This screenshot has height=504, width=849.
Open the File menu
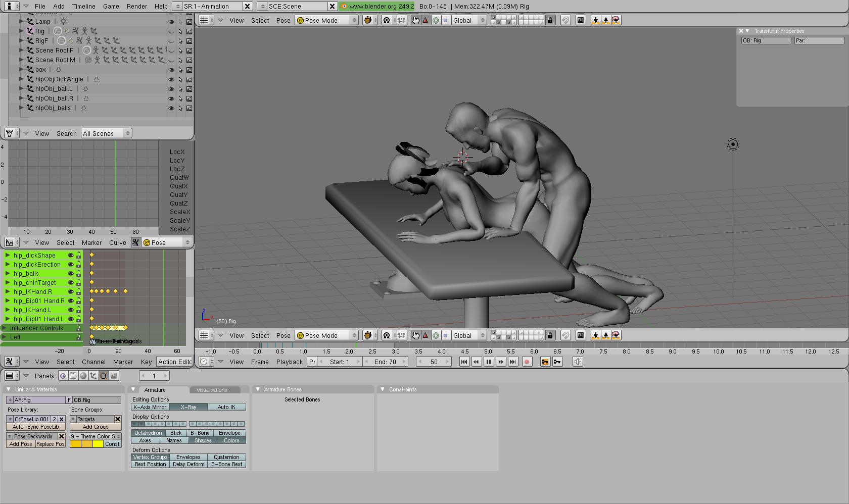pyautogui.click(x=40, y=7)
